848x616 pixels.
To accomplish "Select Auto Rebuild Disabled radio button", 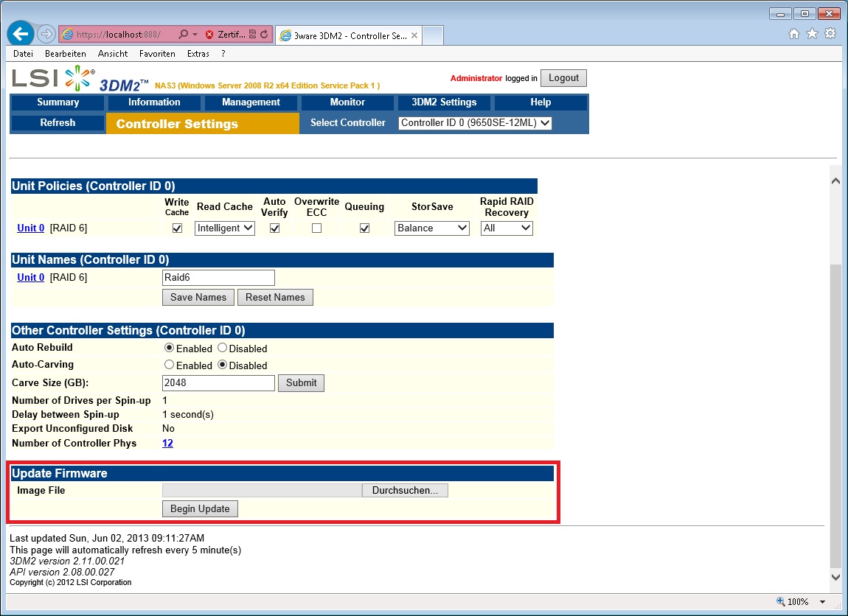I will [222, 348].
